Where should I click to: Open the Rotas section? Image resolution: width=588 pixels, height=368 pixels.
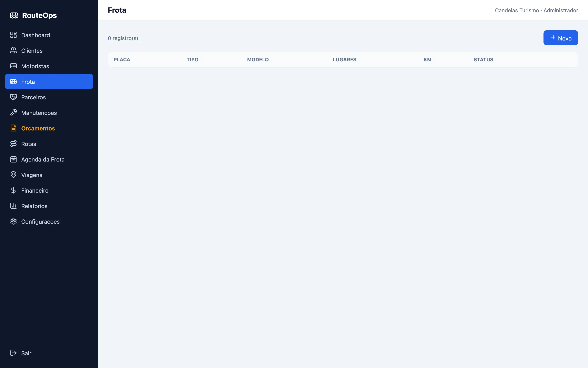coord(49,144)
